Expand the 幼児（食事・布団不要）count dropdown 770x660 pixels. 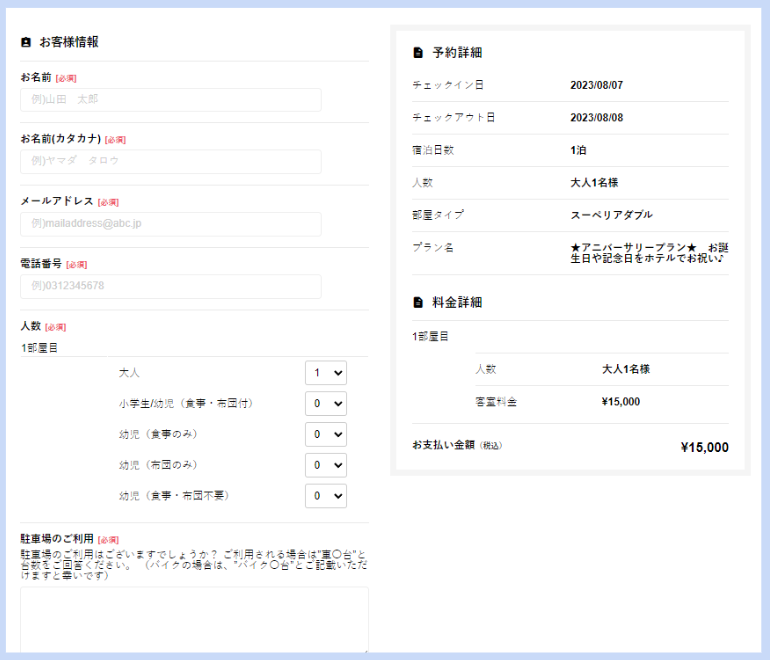coord(325,495)
